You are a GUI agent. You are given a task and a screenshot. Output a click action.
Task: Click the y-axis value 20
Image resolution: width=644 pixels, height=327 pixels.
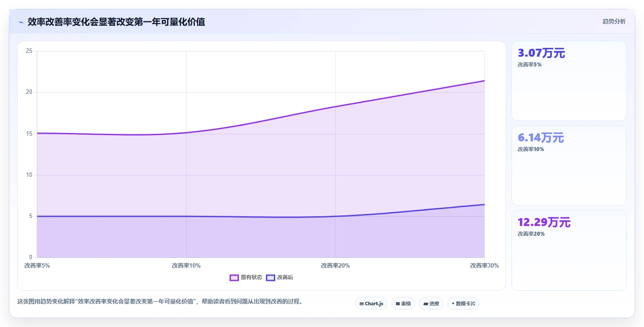(x=30, y=92)
